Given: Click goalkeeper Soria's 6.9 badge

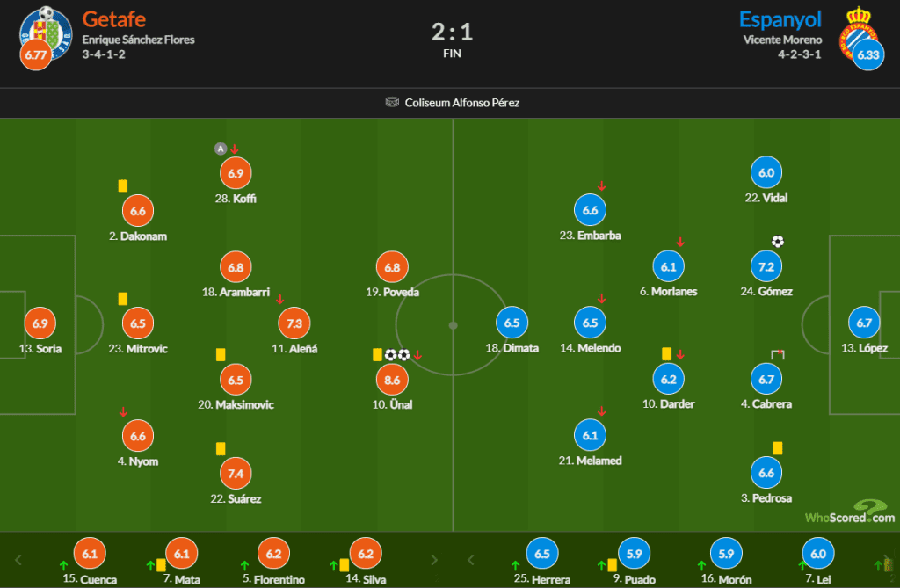Looking at the screenshot, I should [x=40, y=323].
